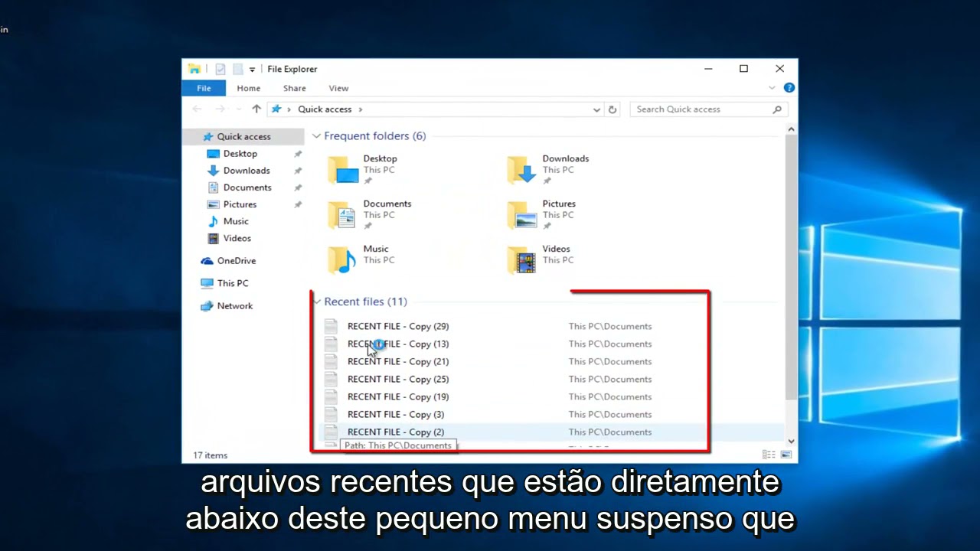Collapse the Frequent folders group

pyautogui.click(x=316, y=136)
